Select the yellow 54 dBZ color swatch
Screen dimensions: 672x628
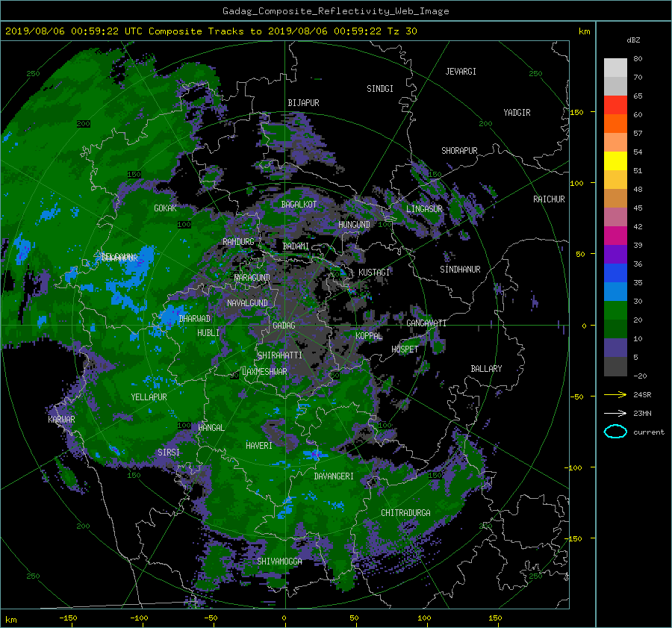[615, 161]
